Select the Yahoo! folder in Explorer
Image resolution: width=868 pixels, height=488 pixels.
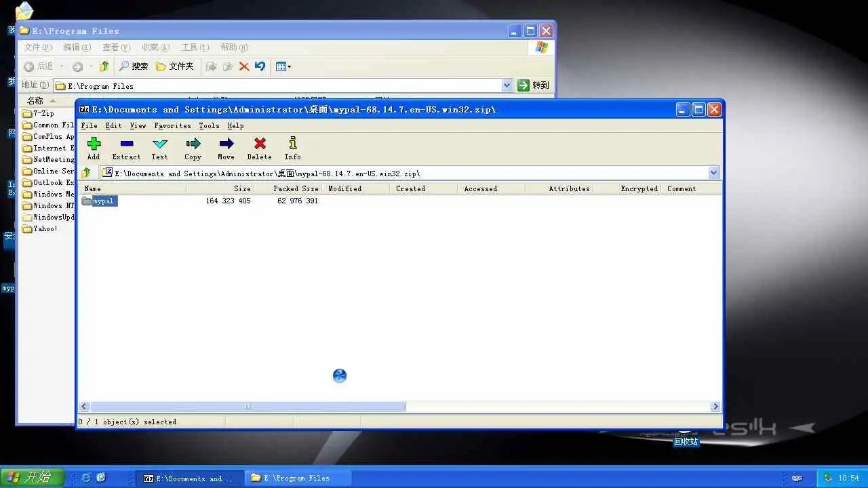pyautogui.click(x=40, y=228)
